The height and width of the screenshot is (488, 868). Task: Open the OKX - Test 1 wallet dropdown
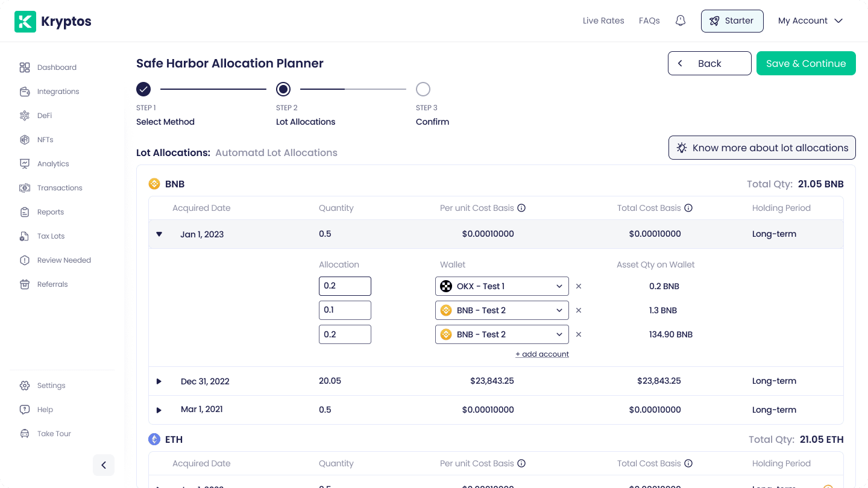(x=502, y=286)
